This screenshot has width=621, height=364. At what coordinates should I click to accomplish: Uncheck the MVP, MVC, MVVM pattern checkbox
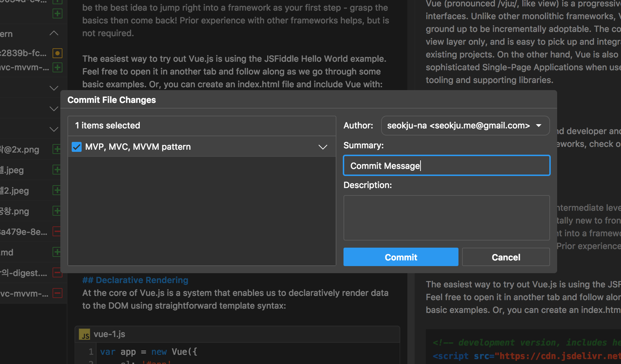point(77,147)
